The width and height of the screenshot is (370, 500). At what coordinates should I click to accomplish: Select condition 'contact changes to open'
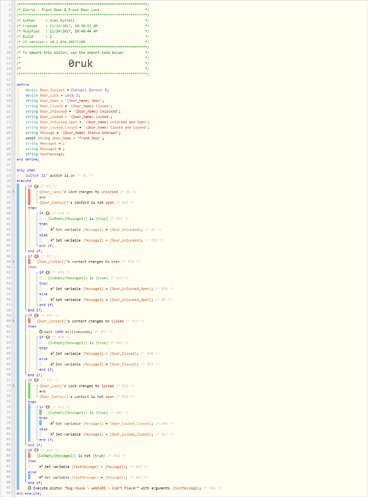(x=78, y=262)
